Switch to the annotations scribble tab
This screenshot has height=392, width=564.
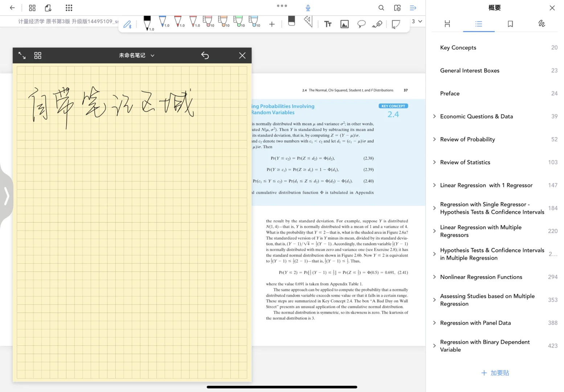541,24
